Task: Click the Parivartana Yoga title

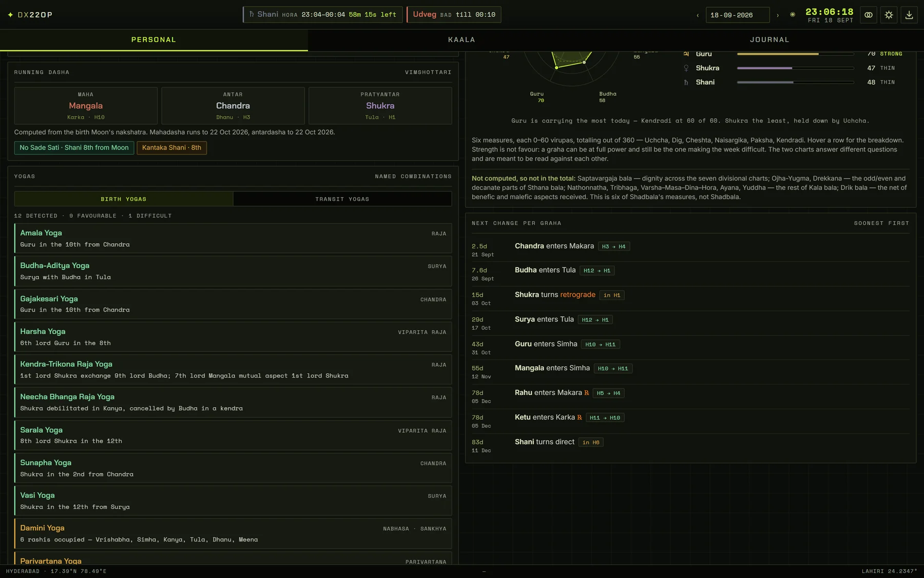Action: [51, 561]
